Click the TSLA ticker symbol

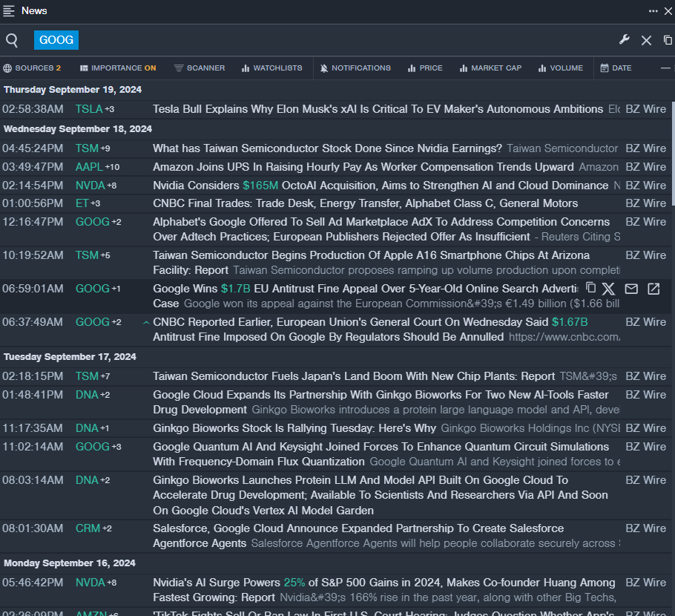pos(89,109)
